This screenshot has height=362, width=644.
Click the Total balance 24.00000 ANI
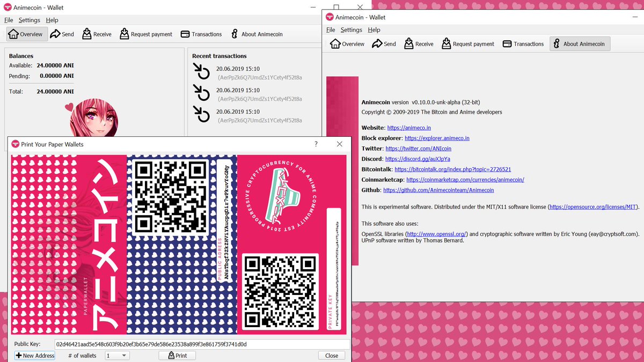pos(55,92)
